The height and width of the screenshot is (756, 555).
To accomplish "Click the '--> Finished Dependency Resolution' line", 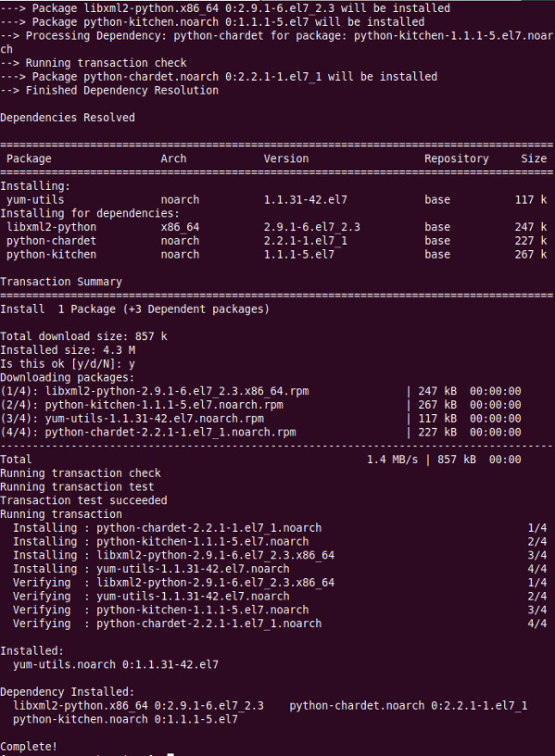I will click(x=109, y=90).
